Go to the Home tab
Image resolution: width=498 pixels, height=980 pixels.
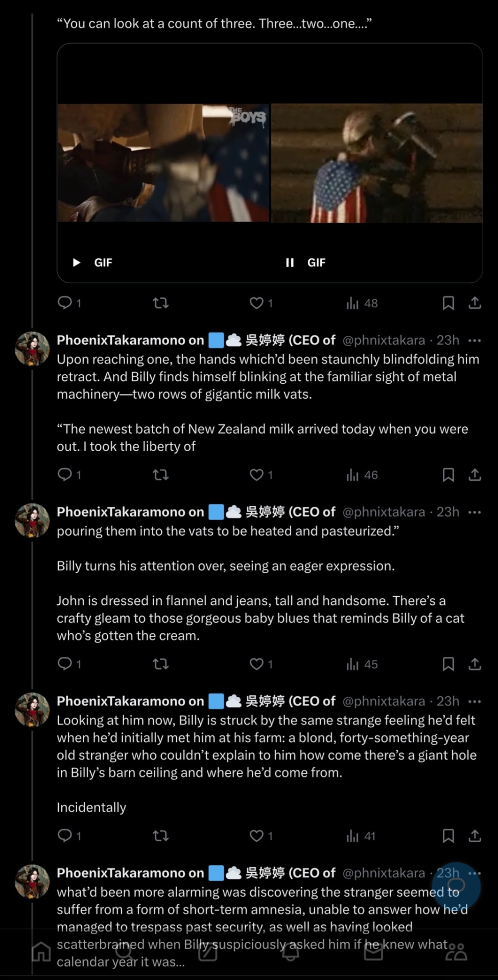point(41,952)
